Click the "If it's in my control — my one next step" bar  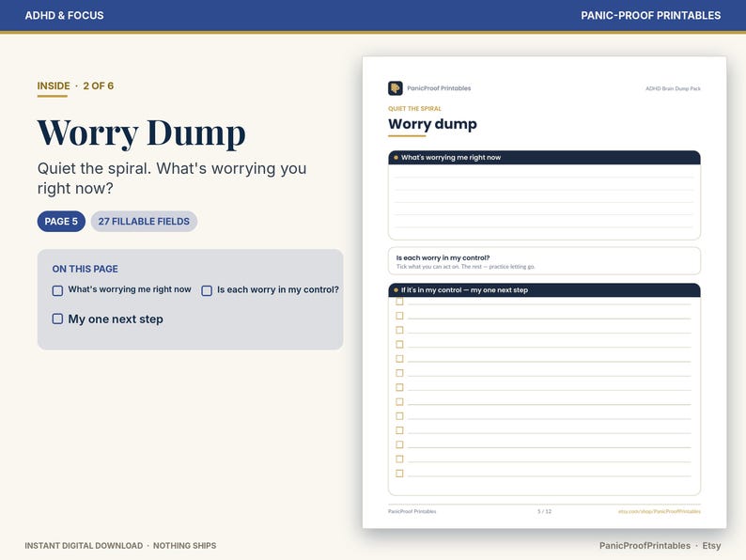544,289
